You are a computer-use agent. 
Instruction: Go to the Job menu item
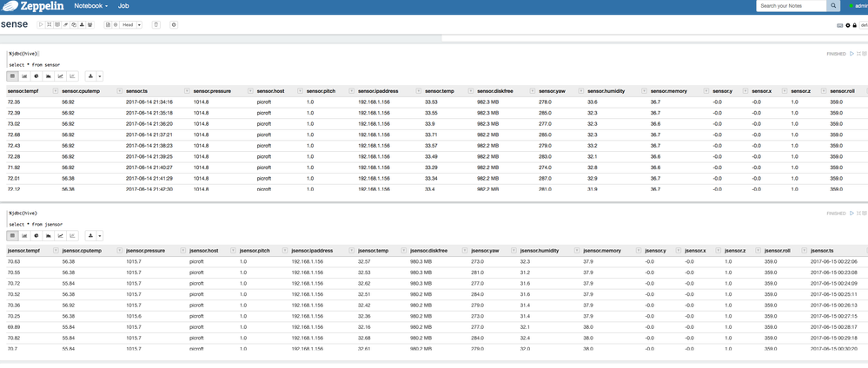point(123,6)
